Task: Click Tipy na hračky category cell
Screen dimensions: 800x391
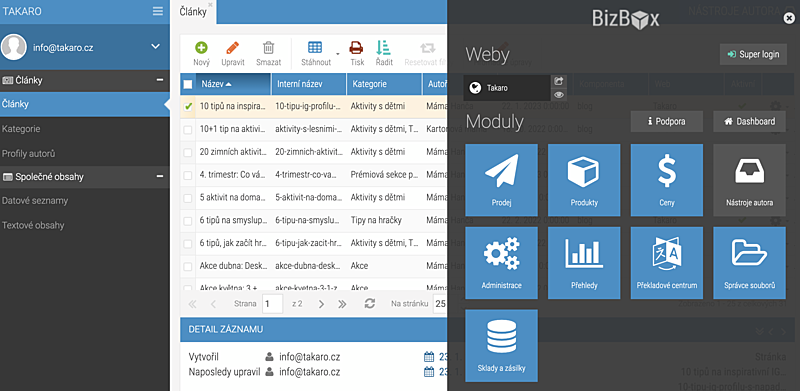Action: (x=384, y=221)
